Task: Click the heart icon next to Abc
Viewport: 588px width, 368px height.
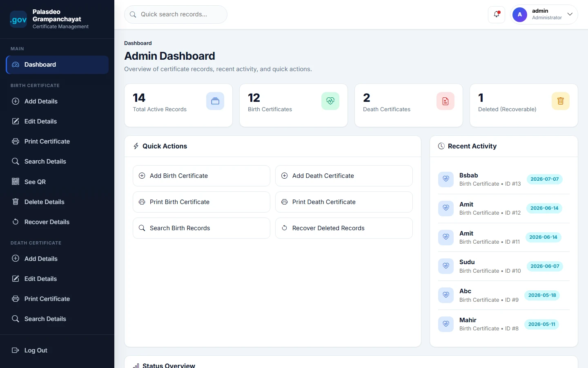Action: click(446, 295)
